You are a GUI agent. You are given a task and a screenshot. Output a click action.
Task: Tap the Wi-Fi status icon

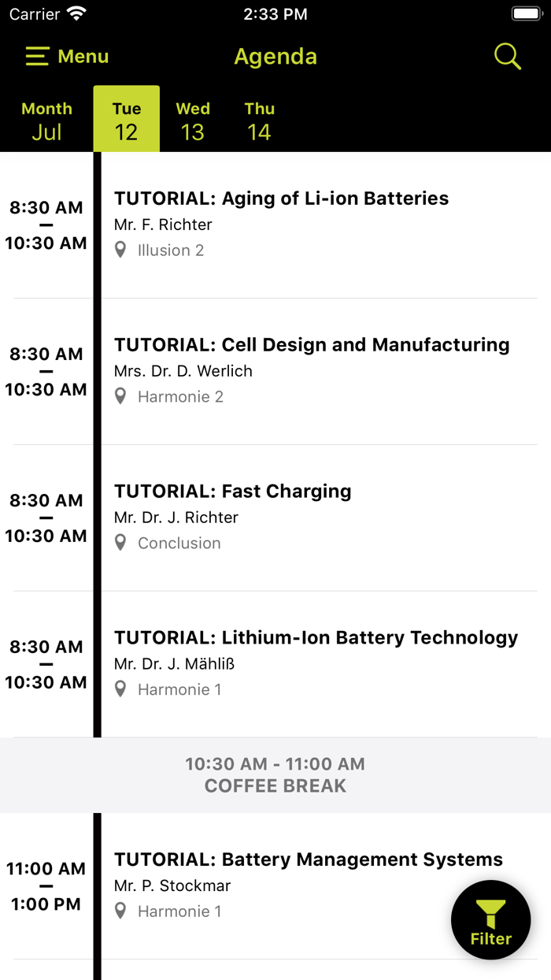pos(74,13)
